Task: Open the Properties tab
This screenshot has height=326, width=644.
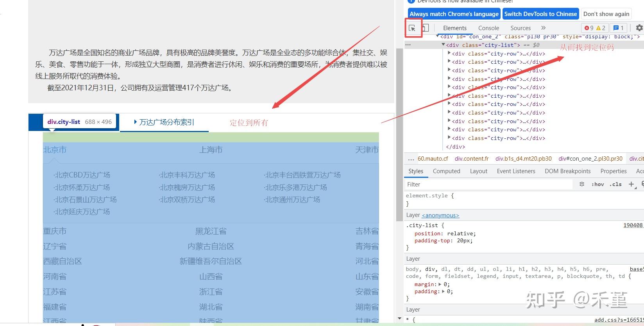Action: click(x=614, y=171)
